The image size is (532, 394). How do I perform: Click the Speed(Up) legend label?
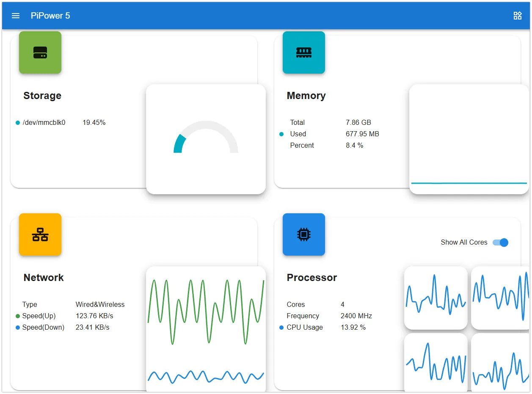(39, 316)
